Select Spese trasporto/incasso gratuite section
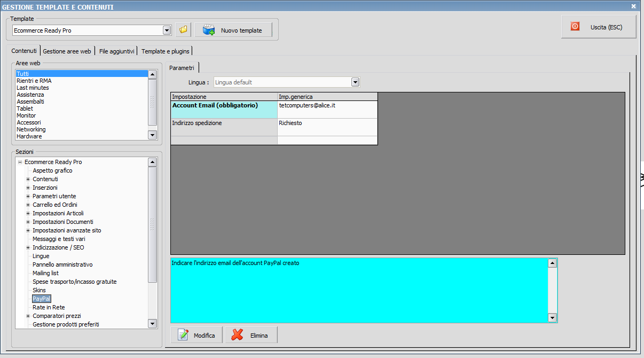This screenshot has width=644, height=358. tap(74, 282)
